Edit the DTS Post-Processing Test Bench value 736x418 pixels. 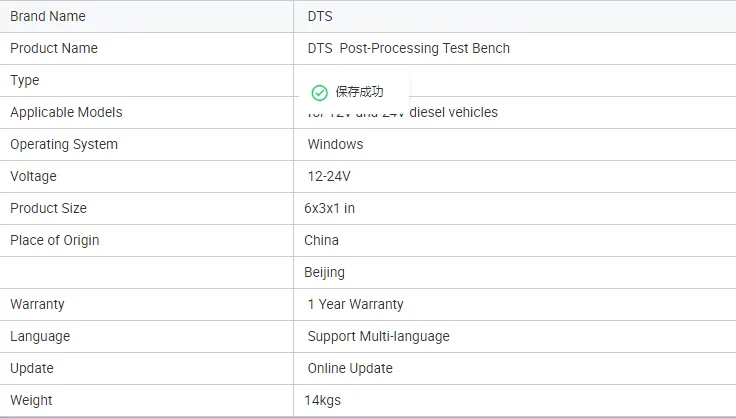(x=408, y=48)
